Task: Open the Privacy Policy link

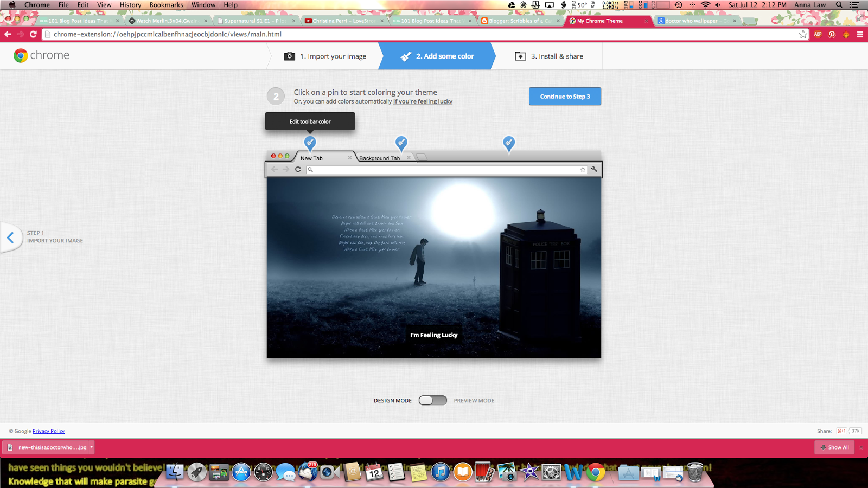Action: (48, 431)
